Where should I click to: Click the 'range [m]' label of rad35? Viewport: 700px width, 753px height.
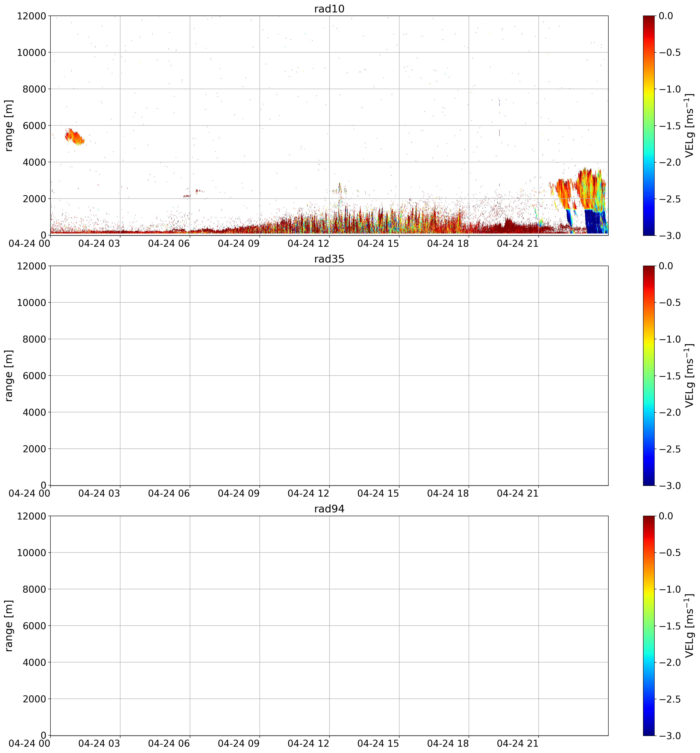[x=9, y=375]
